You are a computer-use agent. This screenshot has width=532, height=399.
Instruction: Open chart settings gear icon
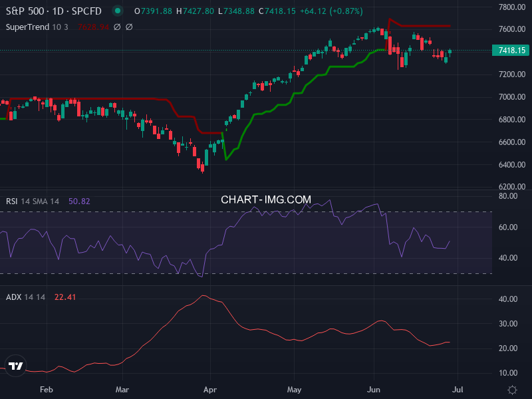[512, 390]
